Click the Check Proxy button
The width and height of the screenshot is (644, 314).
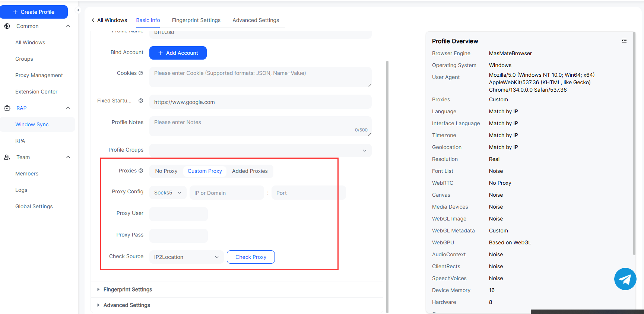click(251, 257)
